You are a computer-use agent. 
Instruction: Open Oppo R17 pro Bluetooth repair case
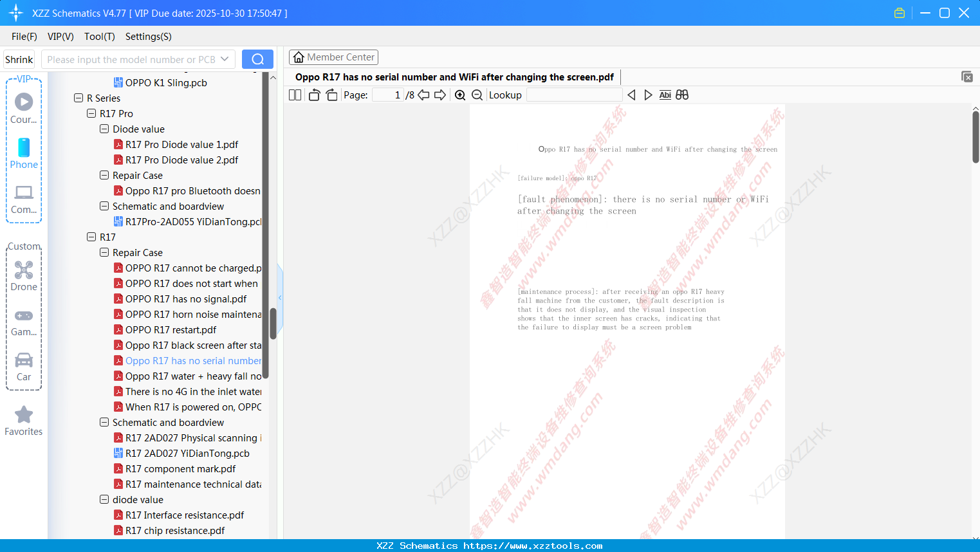188,191
